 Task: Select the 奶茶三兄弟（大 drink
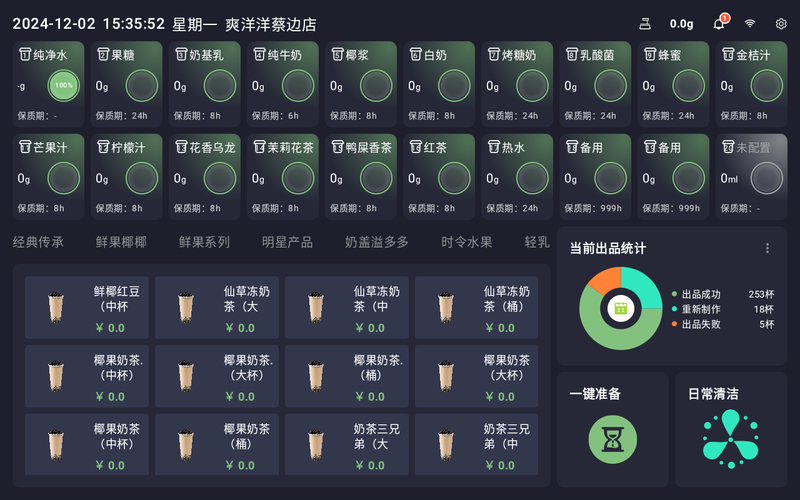(347, 444)
